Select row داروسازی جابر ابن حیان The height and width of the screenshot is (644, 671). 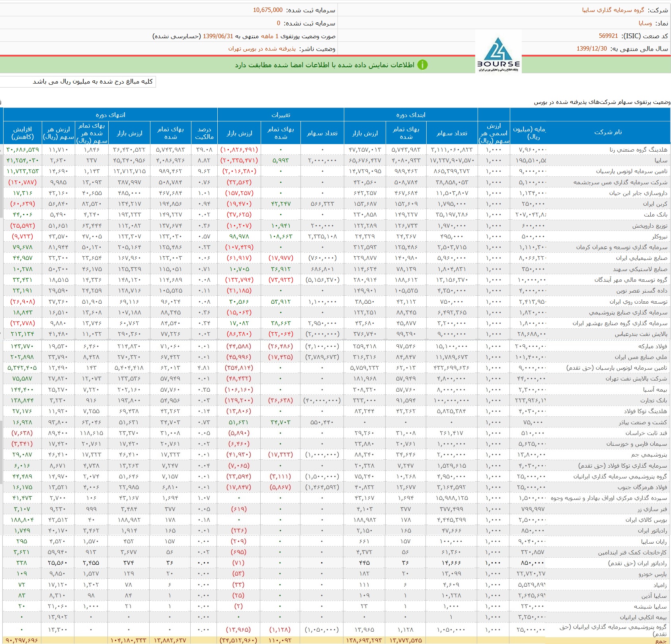click(337, 193)
